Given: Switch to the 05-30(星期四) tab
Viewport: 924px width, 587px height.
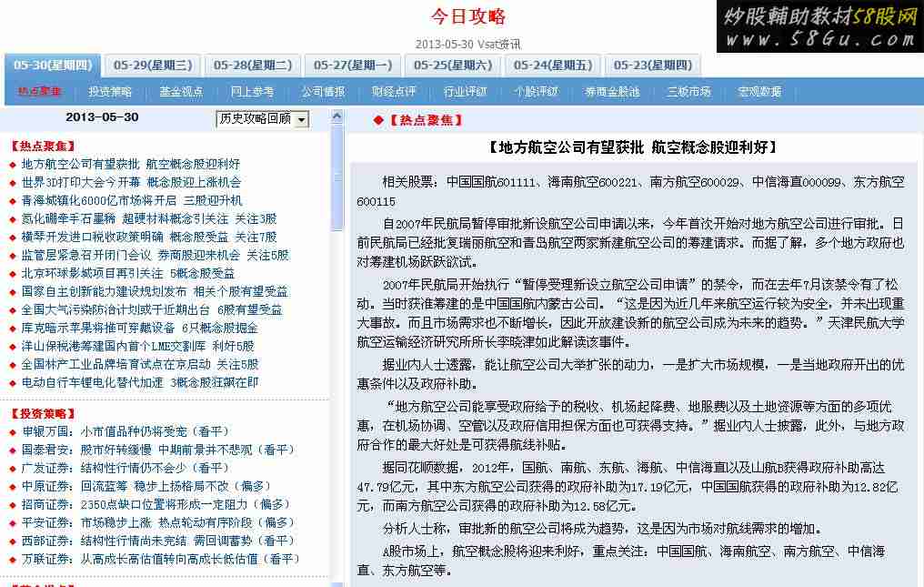Looking at the screenshot, I should coord(53,66).
